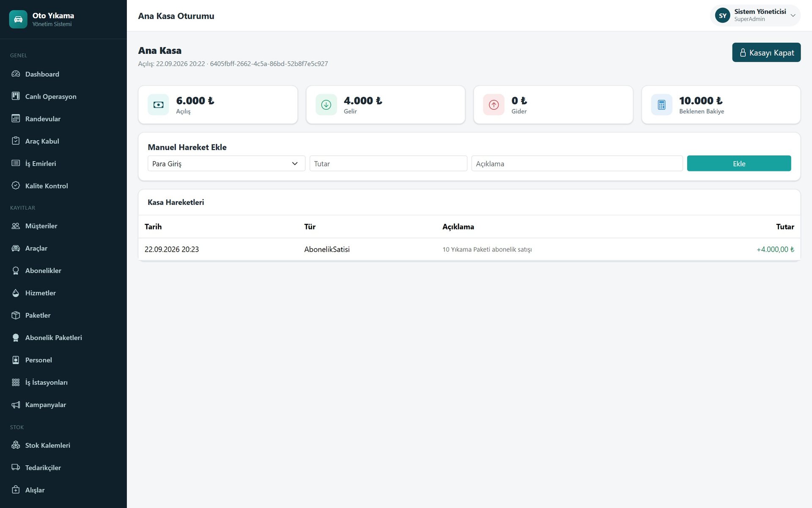Expand the Sistem Yöneticisi user menu chevron
The image size is (812, 508).
[793, 15]
